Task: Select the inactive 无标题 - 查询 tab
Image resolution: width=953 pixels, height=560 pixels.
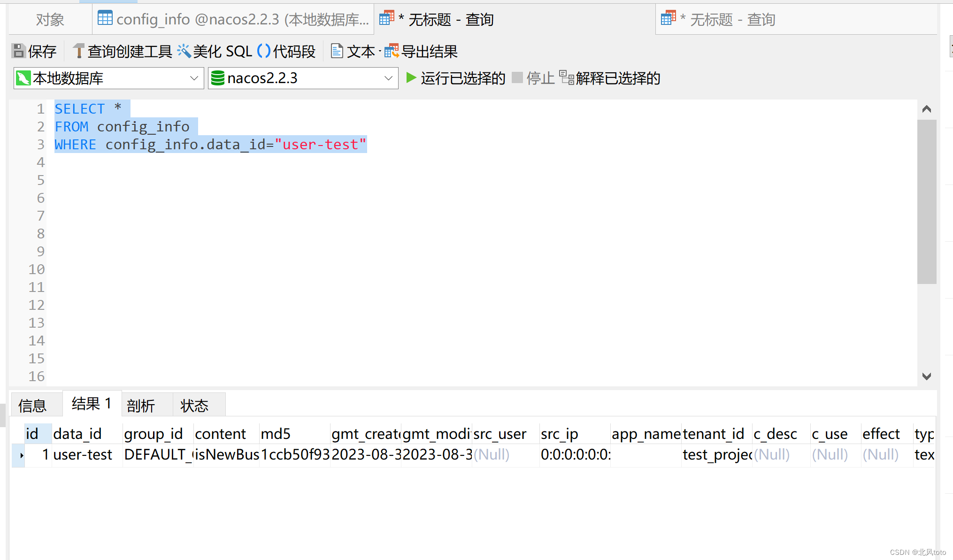Action: [x=796, y=19]
